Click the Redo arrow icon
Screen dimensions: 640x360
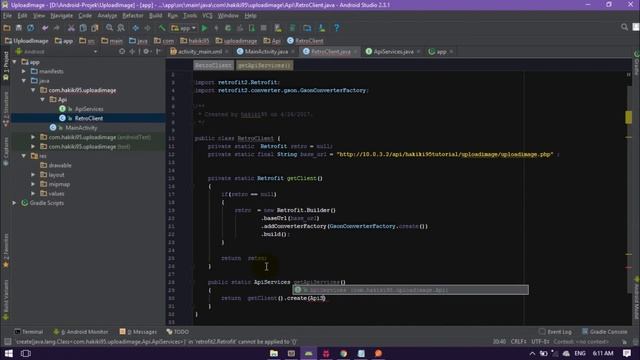57,28
